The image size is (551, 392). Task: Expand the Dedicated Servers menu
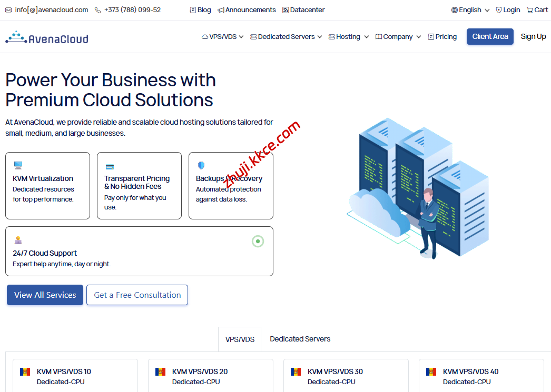click(x=286, y=37)
